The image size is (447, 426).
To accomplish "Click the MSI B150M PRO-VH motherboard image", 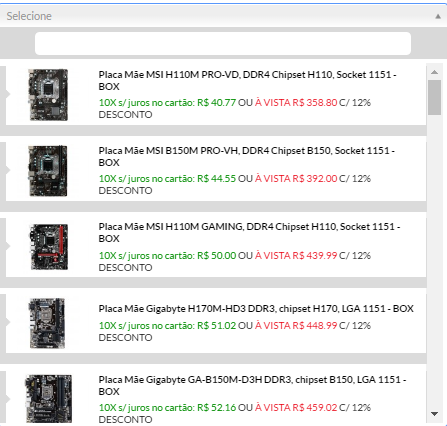I will pos(48,171).
